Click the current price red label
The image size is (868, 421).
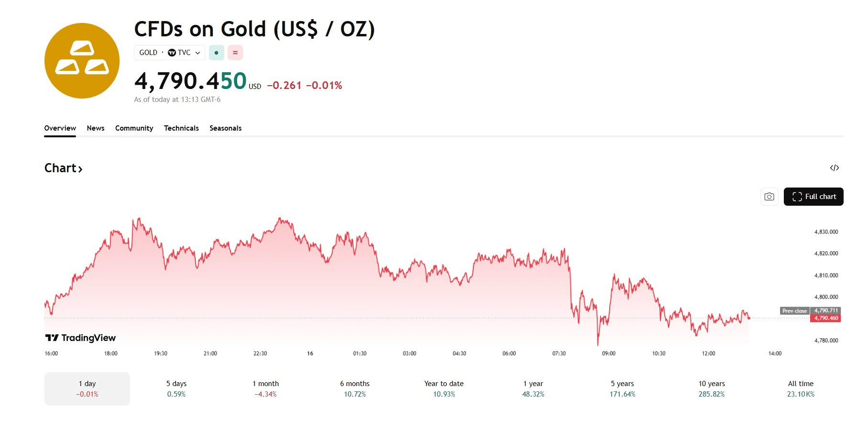coord(825,318)
